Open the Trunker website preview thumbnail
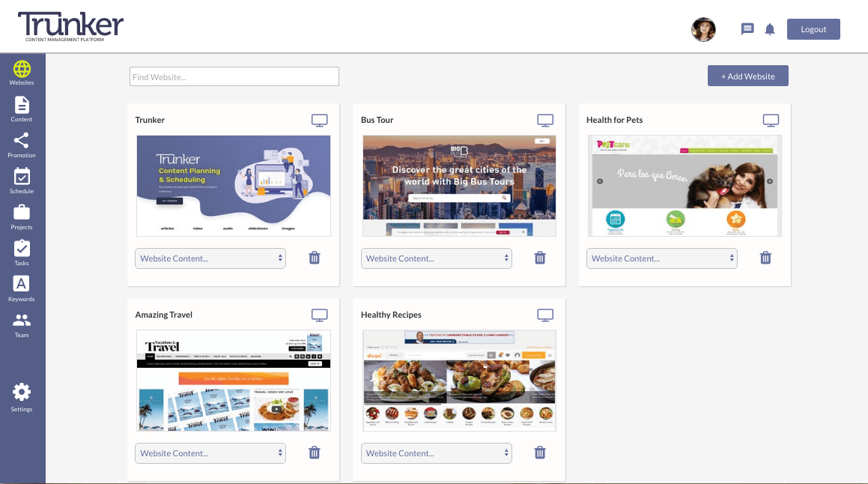868x484 pixels. click(x=234, y=186)
